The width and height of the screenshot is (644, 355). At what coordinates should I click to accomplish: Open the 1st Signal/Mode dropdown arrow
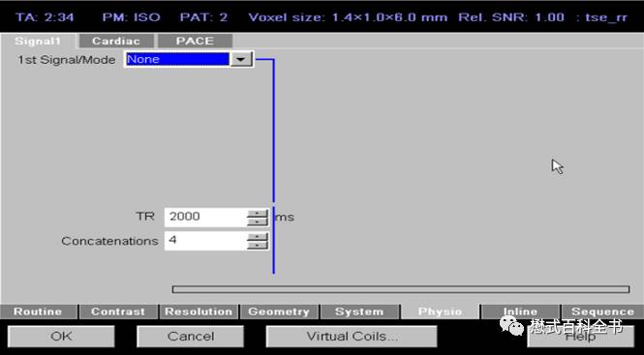pyautogui.click(x=241, y=60)
